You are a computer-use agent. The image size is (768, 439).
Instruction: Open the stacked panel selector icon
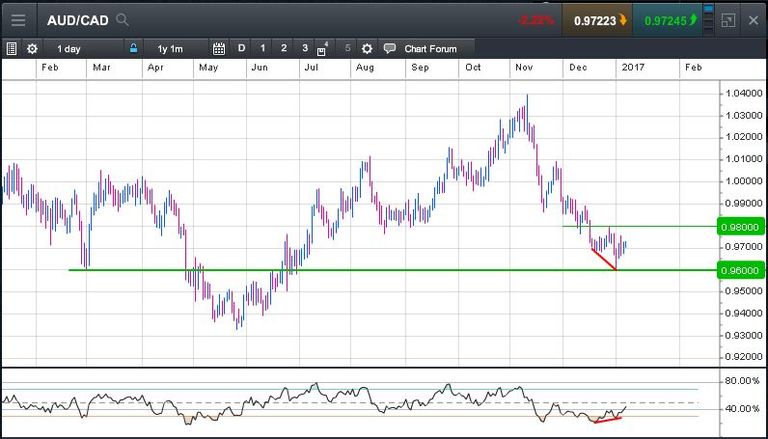tap(708, 19)
